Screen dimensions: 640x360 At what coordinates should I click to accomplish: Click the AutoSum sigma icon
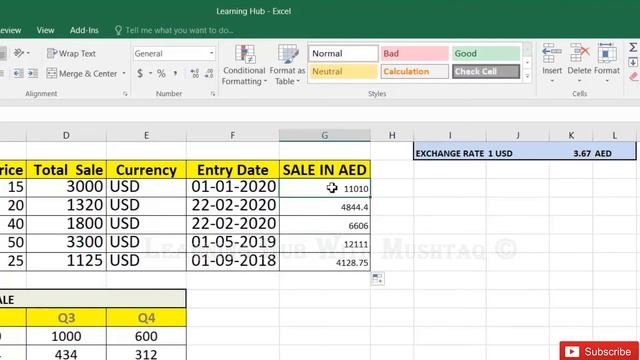click(x=633, y=48)
